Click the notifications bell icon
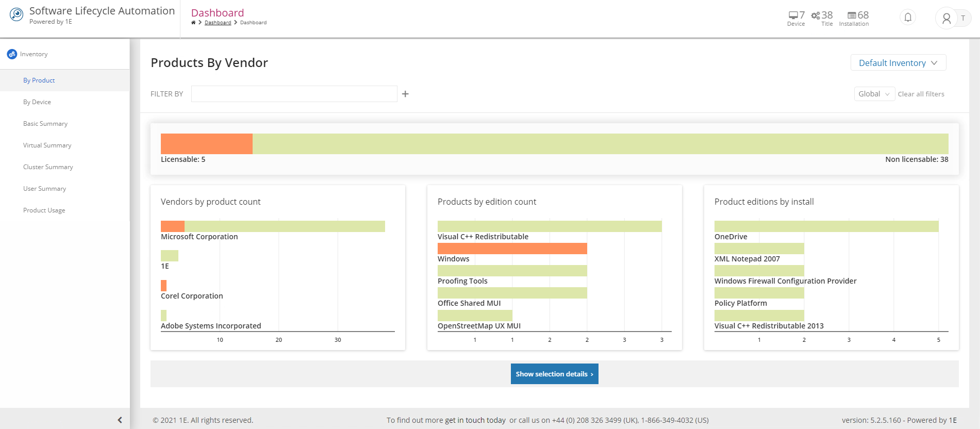This screenshot has width=980, height=429. (908, 18)
